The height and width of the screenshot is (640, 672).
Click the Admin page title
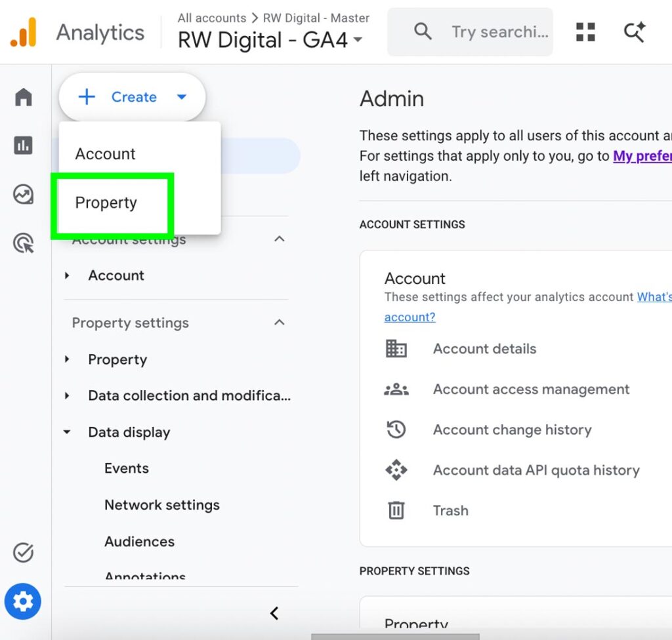pyautogui.click(x=392, y=98)
